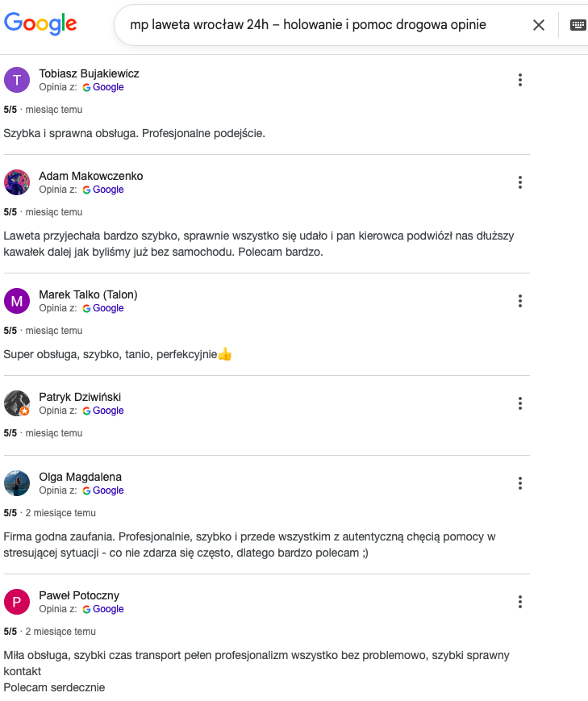Click Tobiasz Bujakiewicz's purple T avatar

17,80
